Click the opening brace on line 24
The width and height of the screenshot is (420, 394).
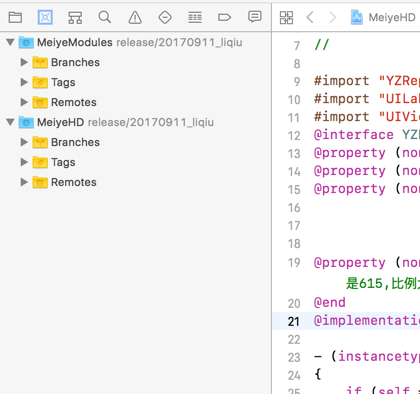(x=318, y=375)
